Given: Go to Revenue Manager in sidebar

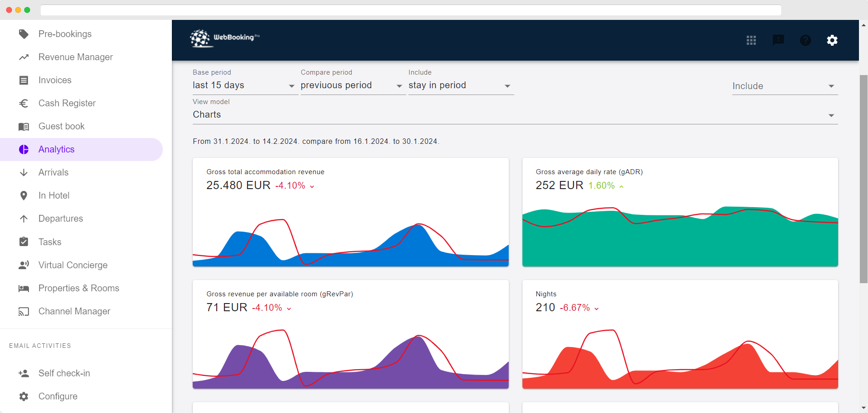Looking at the screenshot, I should pos(76,57).
